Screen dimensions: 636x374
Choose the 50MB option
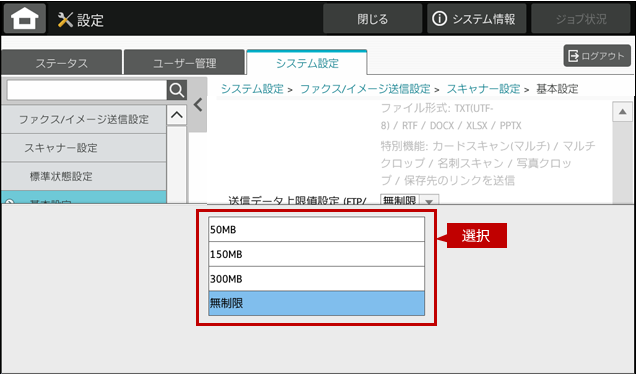tap(316, 230)
